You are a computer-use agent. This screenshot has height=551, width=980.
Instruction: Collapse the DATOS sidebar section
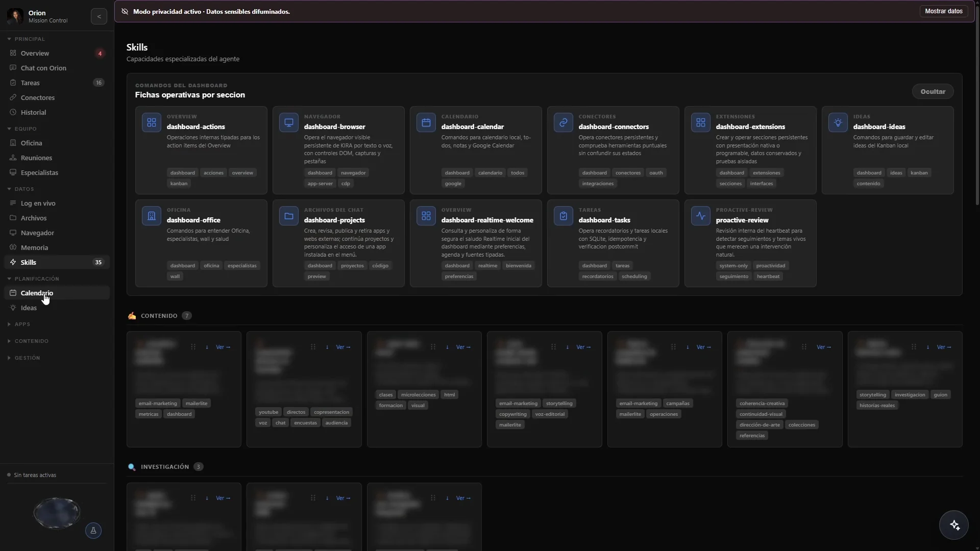point(20,189)
